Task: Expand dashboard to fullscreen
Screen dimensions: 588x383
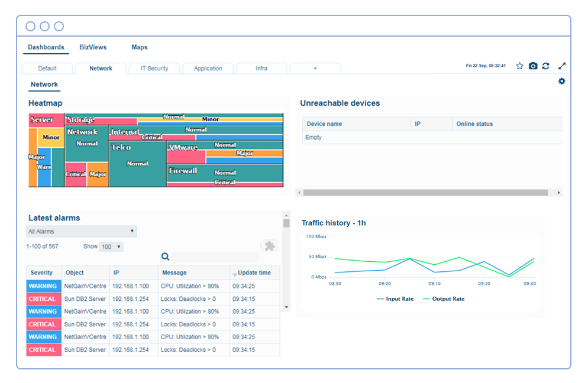Action: (x=562, y=66)
